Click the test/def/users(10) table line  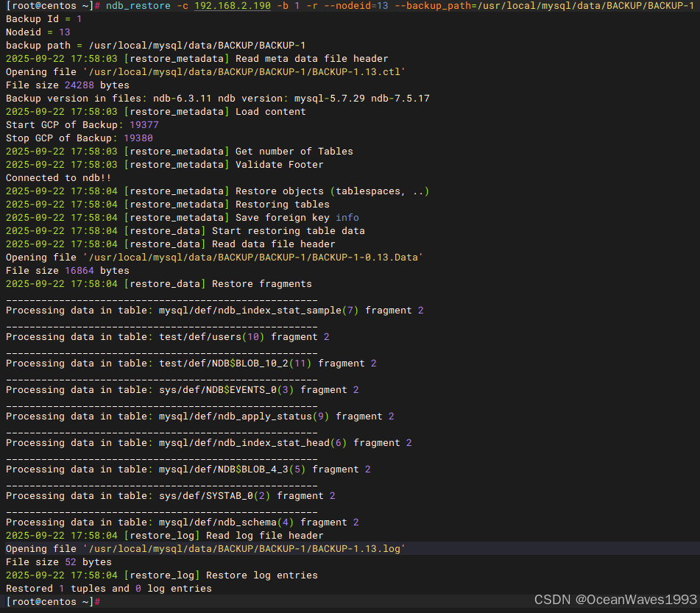(x=167, y=337)
